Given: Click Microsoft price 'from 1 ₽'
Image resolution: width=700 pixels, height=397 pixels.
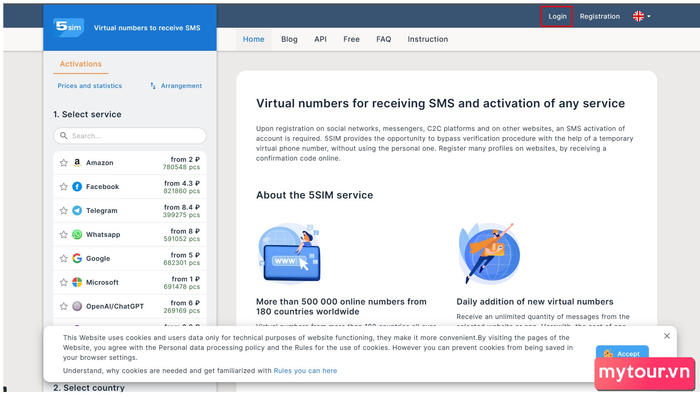Looking at the screenshot, I should [x=186, y=279].
